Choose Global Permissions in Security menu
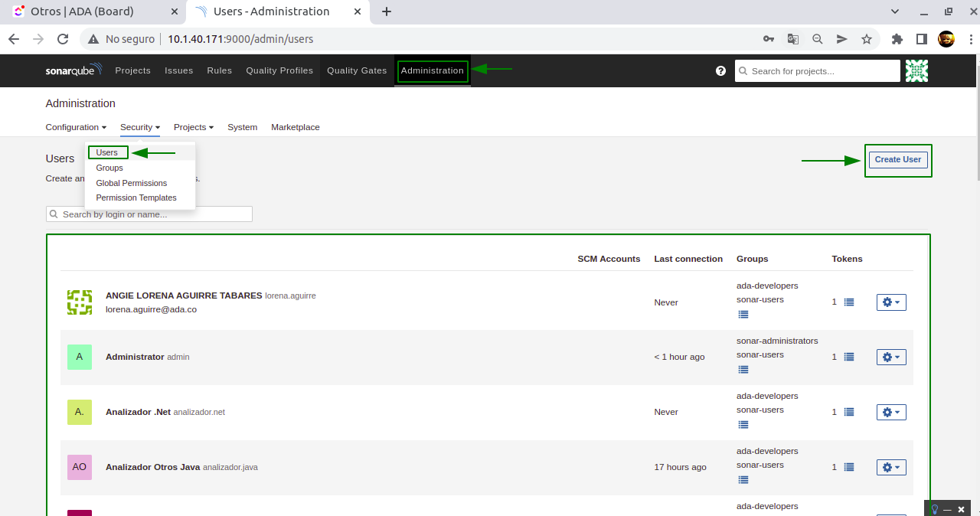 (x=131, y=183)
